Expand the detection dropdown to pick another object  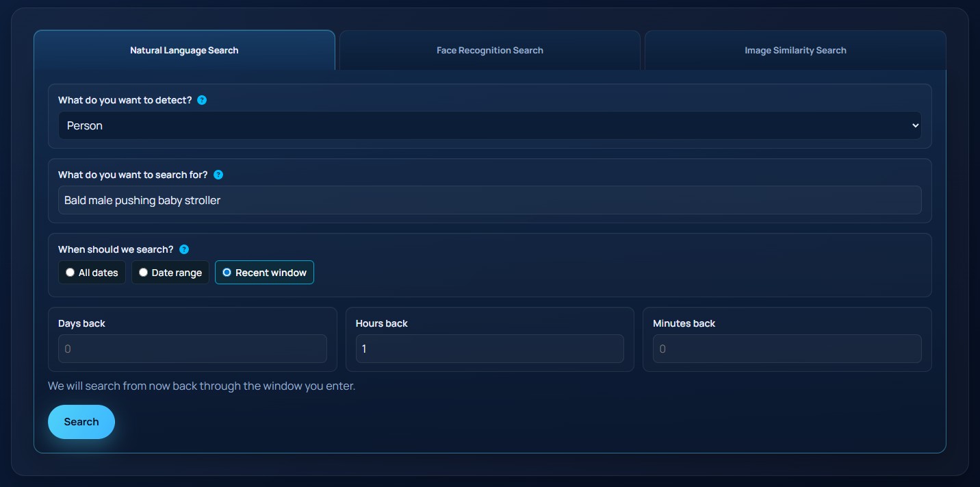click(x=489, y=125)
